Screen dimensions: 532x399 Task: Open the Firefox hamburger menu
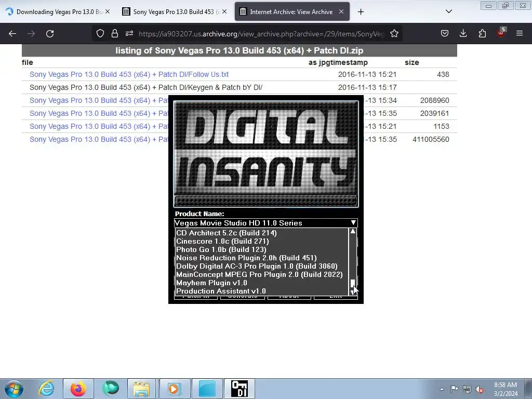(520, 33)
